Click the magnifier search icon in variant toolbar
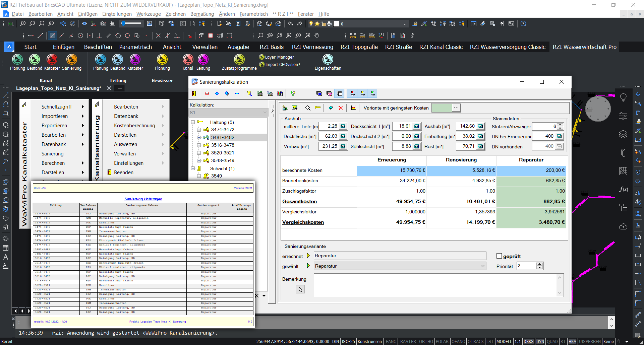 coord(308,108)
